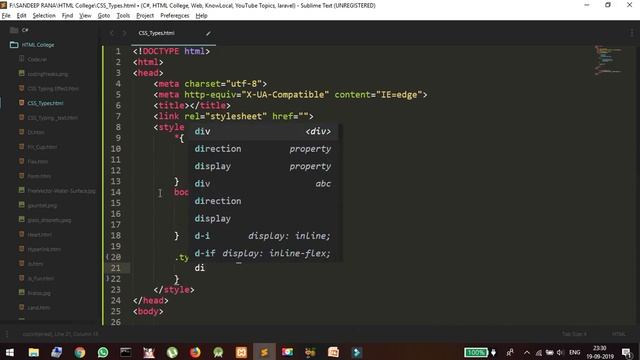Choose 'display property' autocomplete suggestion

click(264, 166)
